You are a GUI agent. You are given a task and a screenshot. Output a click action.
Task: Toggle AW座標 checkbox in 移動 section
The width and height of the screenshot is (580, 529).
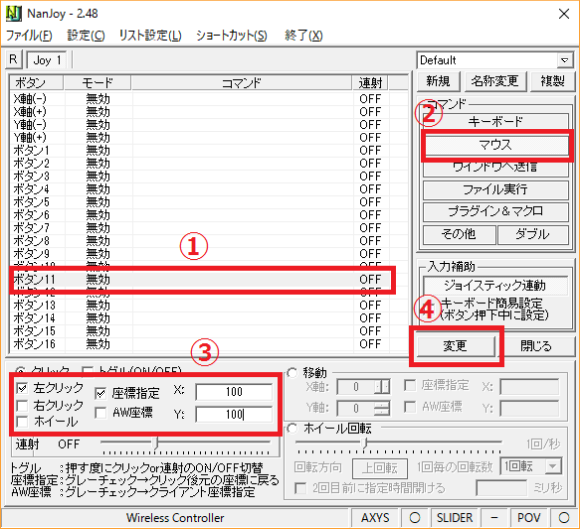pos(410,407)
